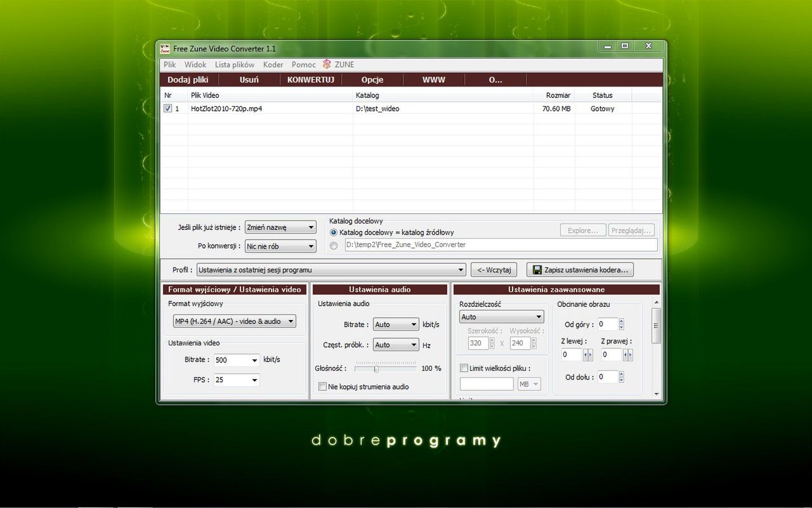Image resolution: width=812 pixels, height=508 pixels.
Task: Click the Zune logo icon in menu bar
Action: [327, 64]
